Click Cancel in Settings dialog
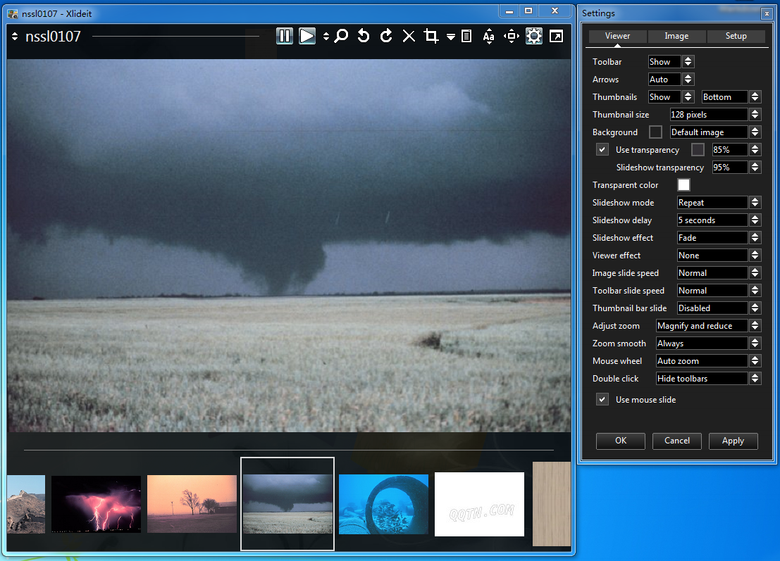This screenshot has height=561, width=780. 677,441
